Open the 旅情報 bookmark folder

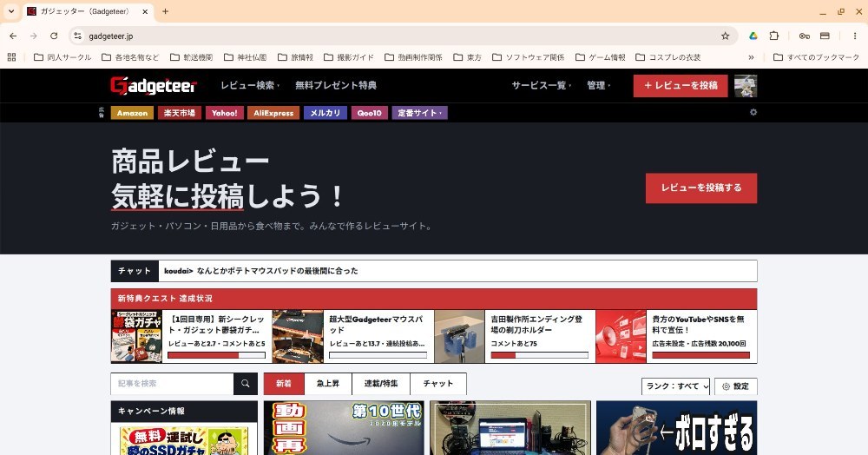(296, 57)
